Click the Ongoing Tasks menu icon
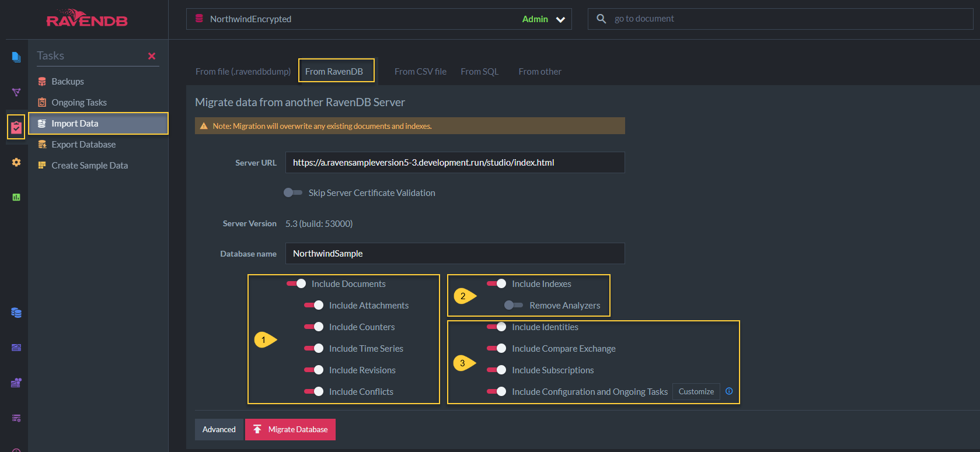980x452 pixels. (x=42, y=103)
